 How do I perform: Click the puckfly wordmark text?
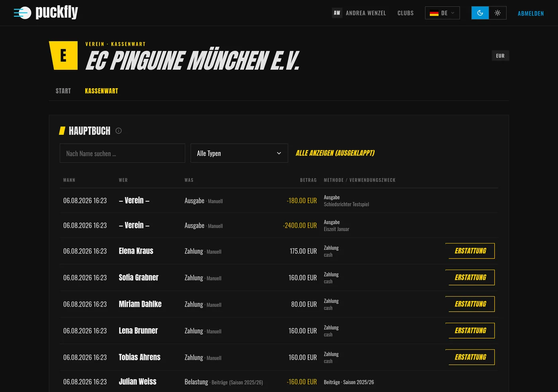point(57,12)
